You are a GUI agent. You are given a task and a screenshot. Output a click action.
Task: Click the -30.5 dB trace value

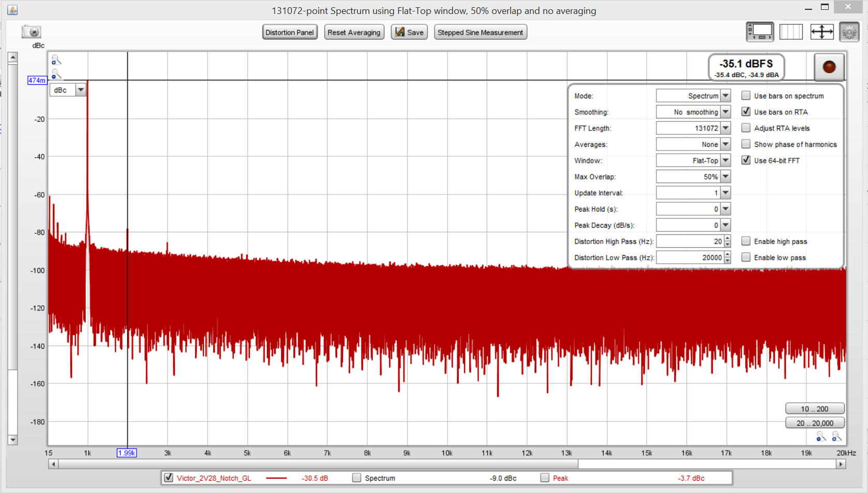click(315, 478)
